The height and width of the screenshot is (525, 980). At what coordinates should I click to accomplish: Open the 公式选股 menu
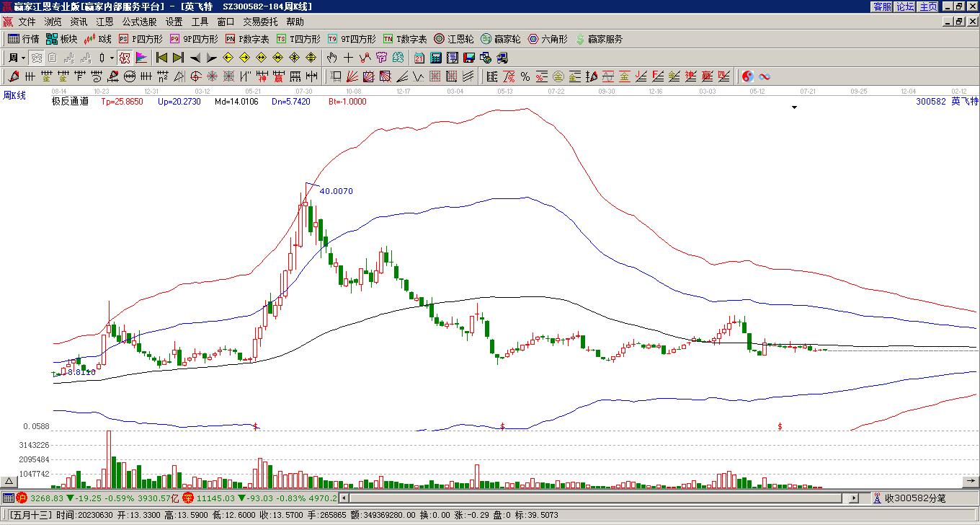point(139,22)
